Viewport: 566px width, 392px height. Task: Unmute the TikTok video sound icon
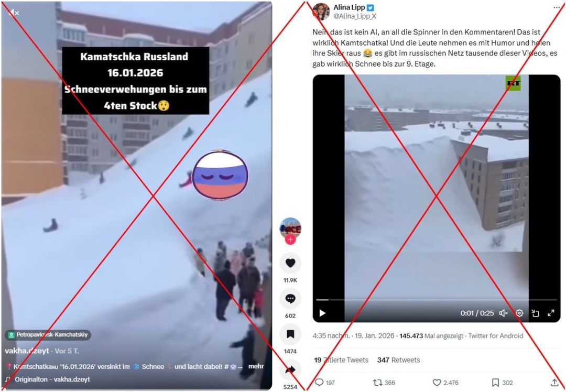point(13,13)
